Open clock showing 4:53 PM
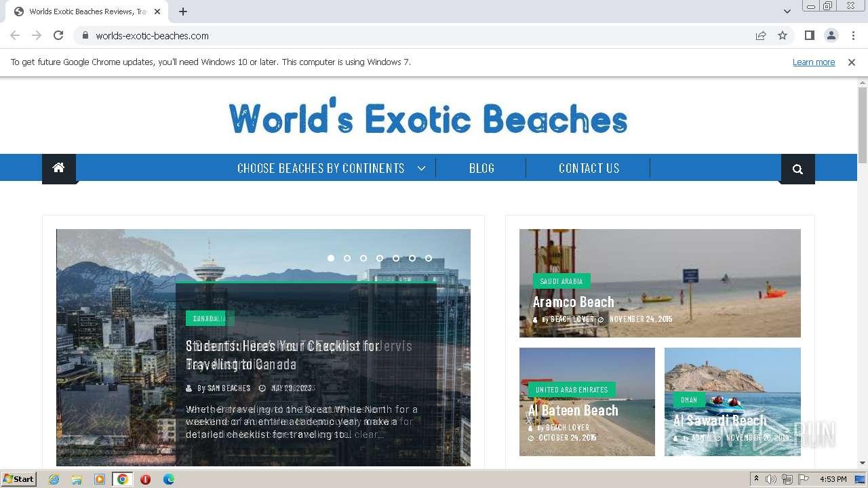Viewport: 868px width, 488px height. tap(833, 479)
